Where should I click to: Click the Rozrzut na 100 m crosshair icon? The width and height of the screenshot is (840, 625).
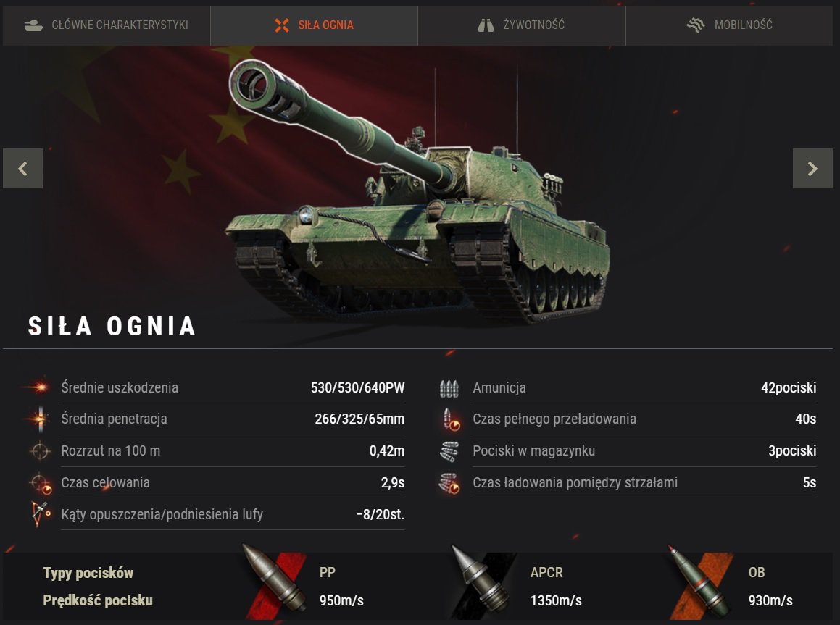[40, 451]
